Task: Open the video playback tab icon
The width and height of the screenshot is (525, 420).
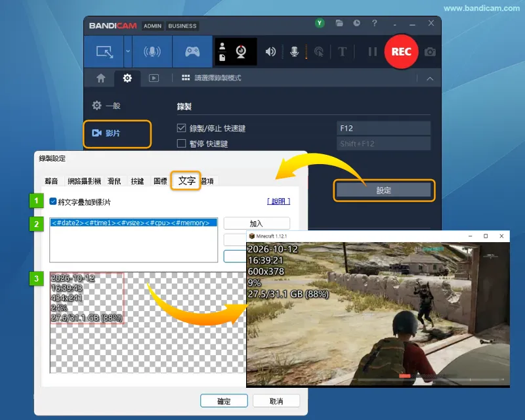Action: click(154, 78)
